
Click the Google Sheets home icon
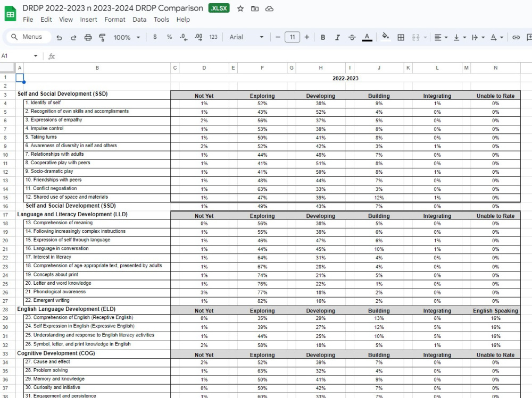[x=10, y=14]
